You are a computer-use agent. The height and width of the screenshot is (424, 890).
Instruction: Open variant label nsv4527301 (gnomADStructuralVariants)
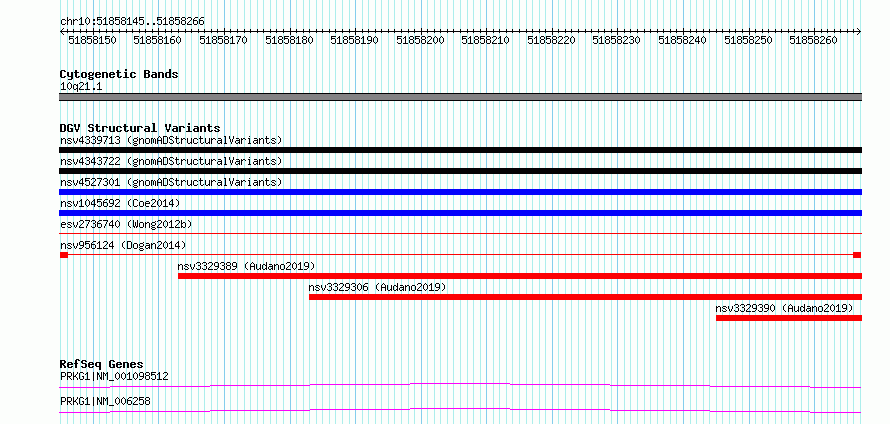click(171, 182)
